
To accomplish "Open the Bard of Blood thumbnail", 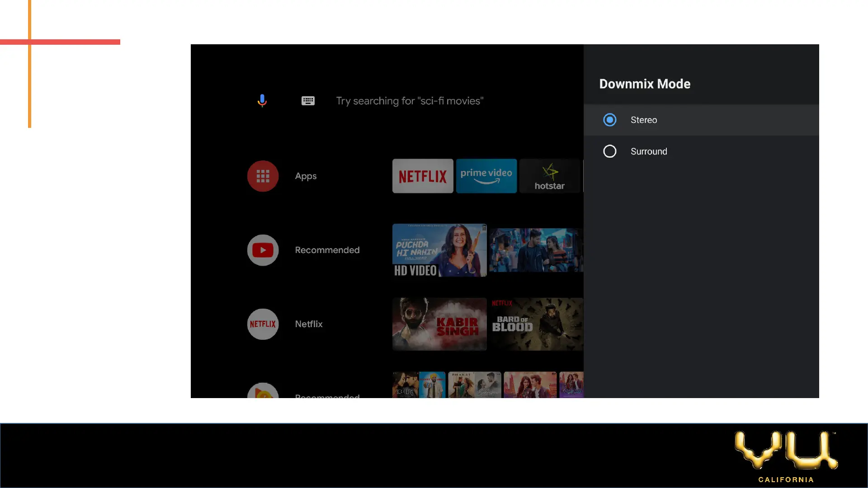I will 536,324.
